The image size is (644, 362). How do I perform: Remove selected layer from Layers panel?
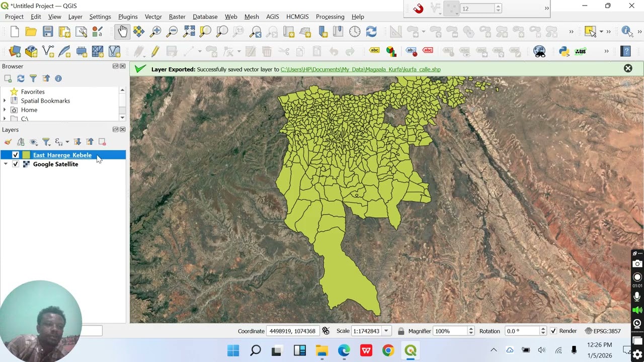102,142
